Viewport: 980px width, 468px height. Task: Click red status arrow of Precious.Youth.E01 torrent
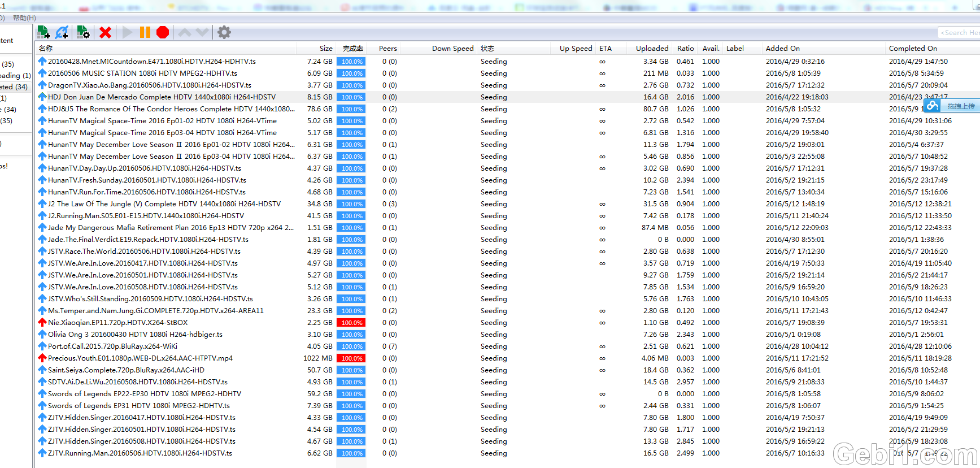tap(42, 358)
